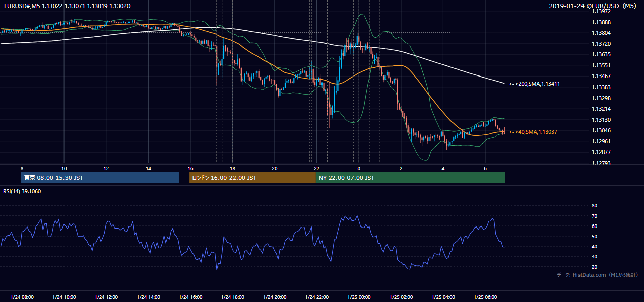This screenshot has width=644, height=302.
Task: Click price axis label 1.13214
Action: 601,109
